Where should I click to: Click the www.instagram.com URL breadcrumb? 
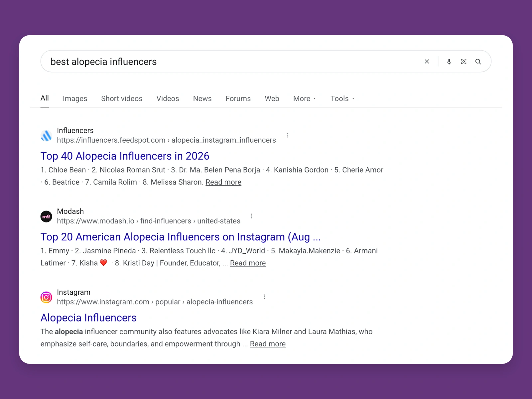(155, 302)
